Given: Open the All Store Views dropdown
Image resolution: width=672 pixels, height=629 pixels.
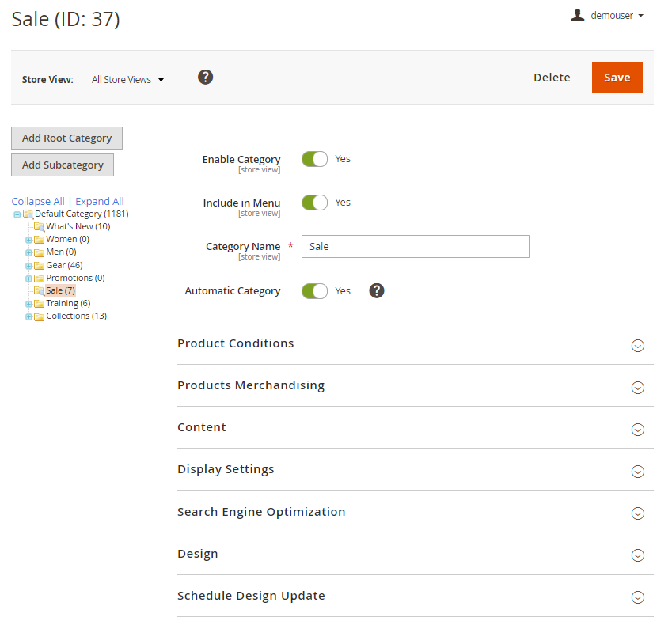Looking at the screenshot, I should point(127,80).
